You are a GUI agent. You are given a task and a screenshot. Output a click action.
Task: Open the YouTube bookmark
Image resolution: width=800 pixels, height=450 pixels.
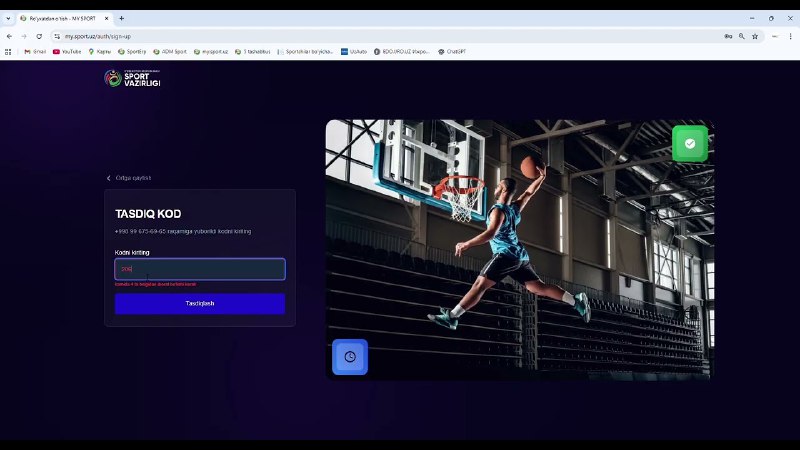(67, 51)
